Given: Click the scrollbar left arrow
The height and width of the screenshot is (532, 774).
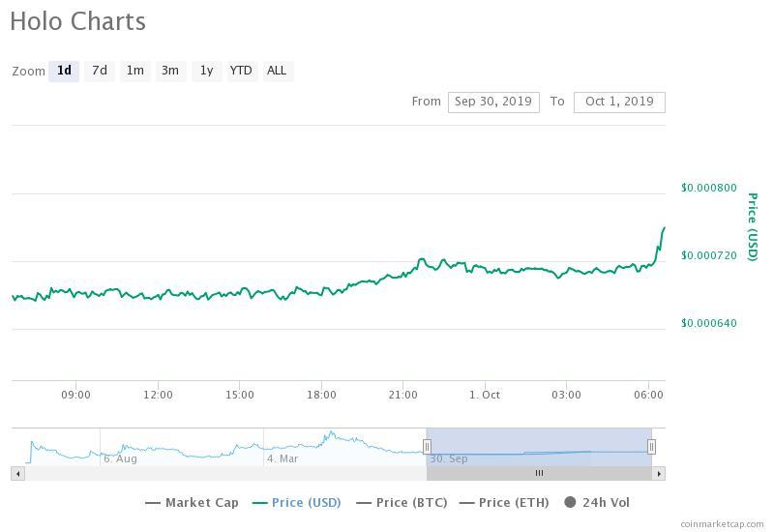Looking at the screenshot, I should pos(16,473).
